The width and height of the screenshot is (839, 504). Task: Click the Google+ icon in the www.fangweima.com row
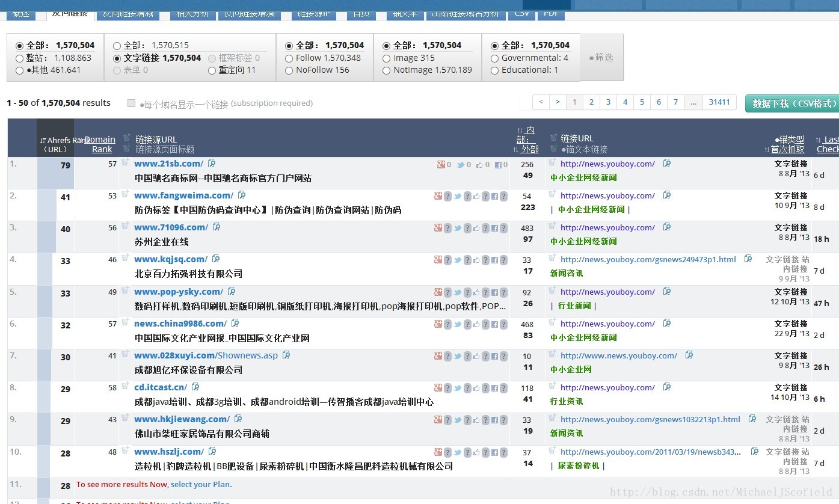point(438,196)
